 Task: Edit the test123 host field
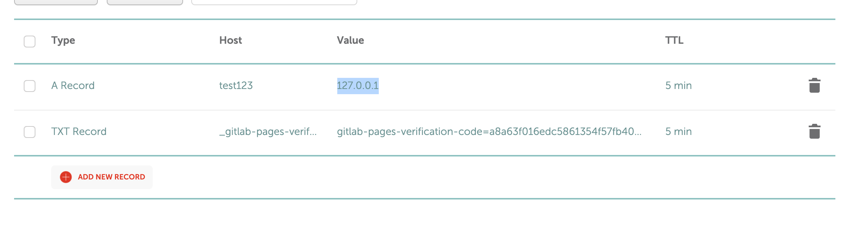[236, 86]
